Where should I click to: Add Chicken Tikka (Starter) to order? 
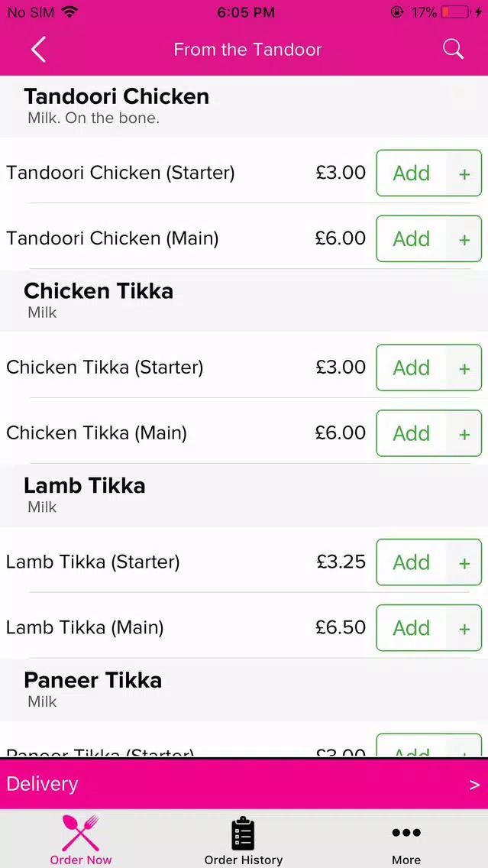coord(411,368)
